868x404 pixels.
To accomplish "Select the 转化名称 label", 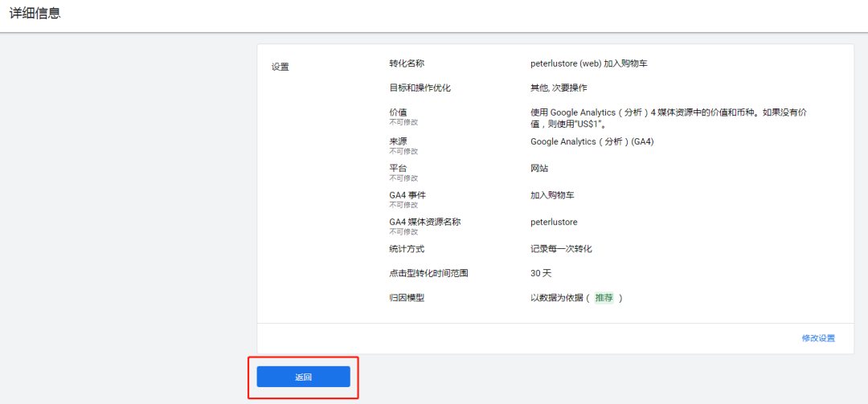I will (407, 63).
